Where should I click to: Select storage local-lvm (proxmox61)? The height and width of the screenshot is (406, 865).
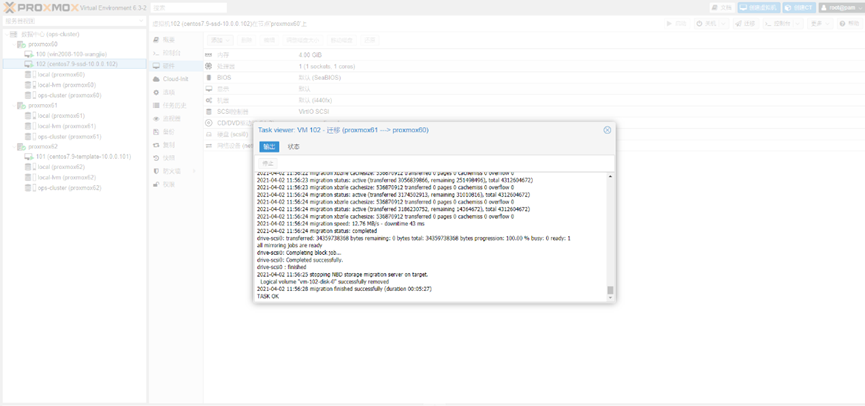(x=66, y=126)
